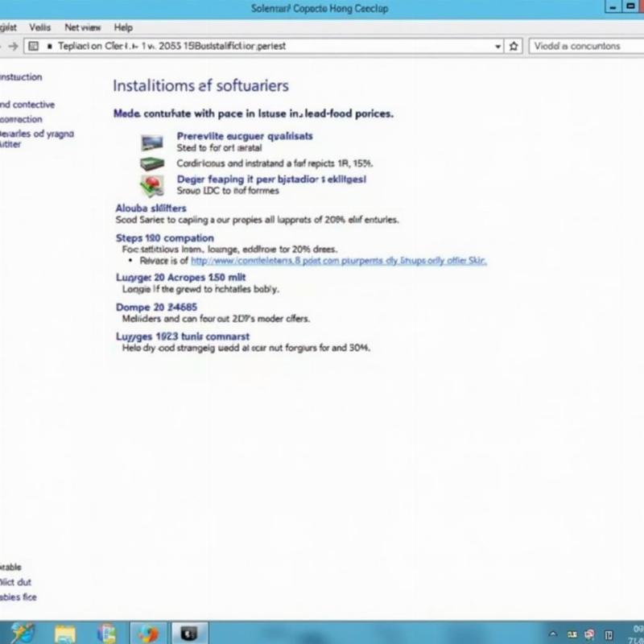
Task: Open the Windows Start button
Action: click(22, 632)
